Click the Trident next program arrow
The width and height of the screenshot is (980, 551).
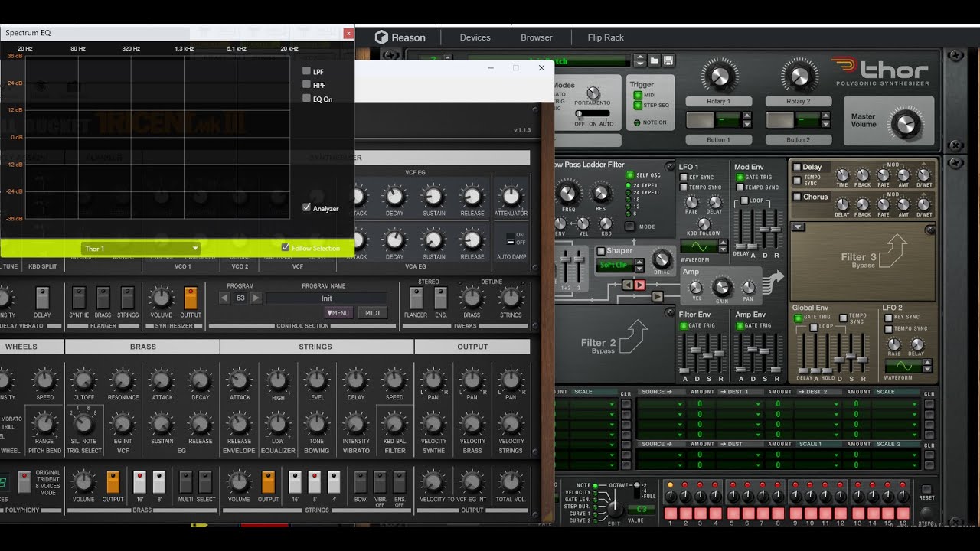256,298
